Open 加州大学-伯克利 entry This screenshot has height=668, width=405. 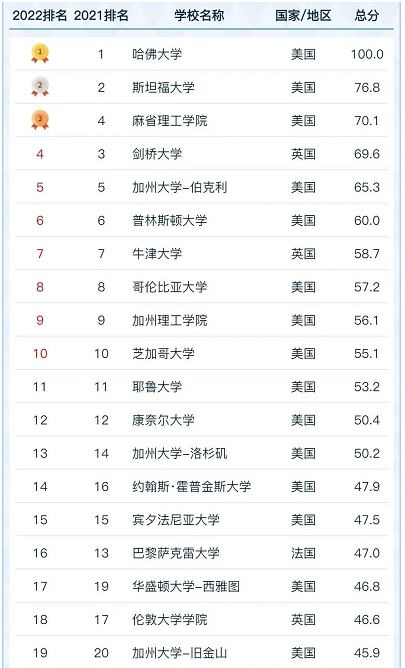point(180,187)
